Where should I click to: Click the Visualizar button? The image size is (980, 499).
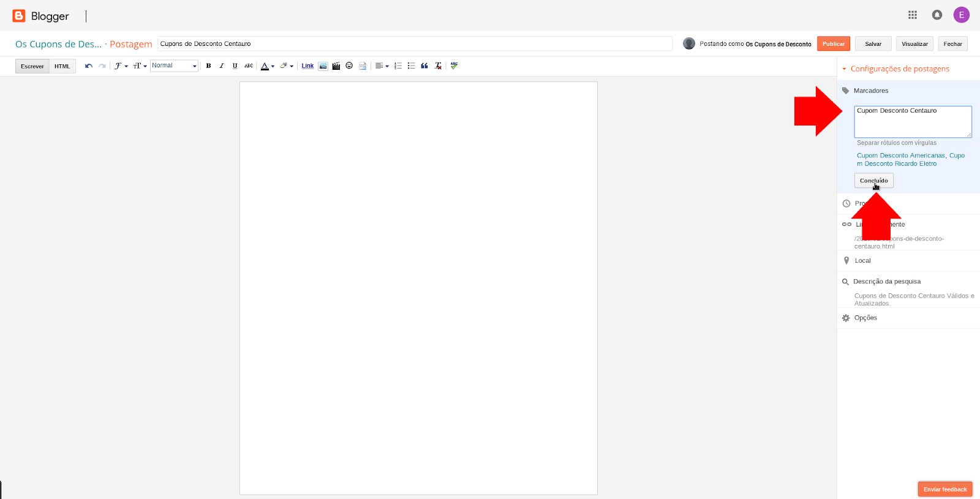click(x=915, y=43)
